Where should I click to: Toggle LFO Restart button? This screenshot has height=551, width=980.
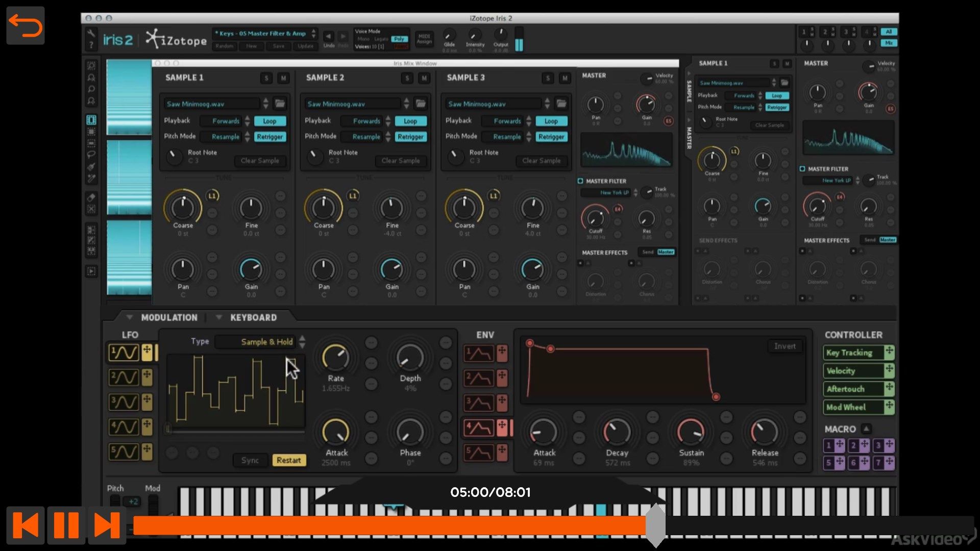pos(289,460)
